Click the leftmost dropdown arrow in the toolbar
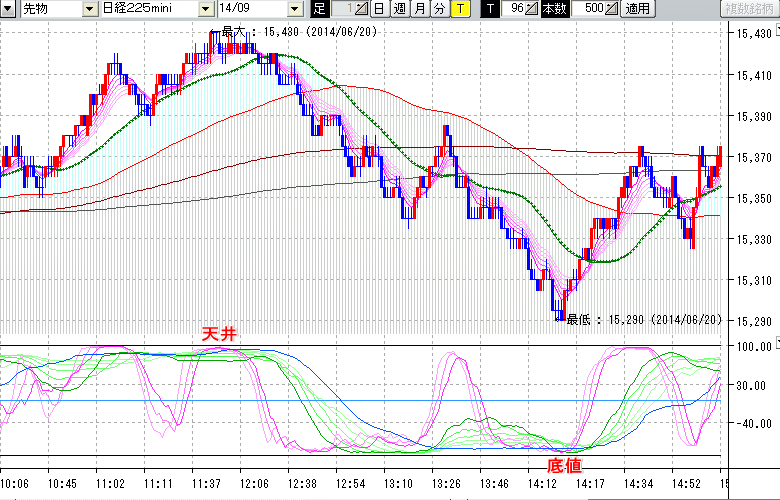780x500 pixels. 7,9
